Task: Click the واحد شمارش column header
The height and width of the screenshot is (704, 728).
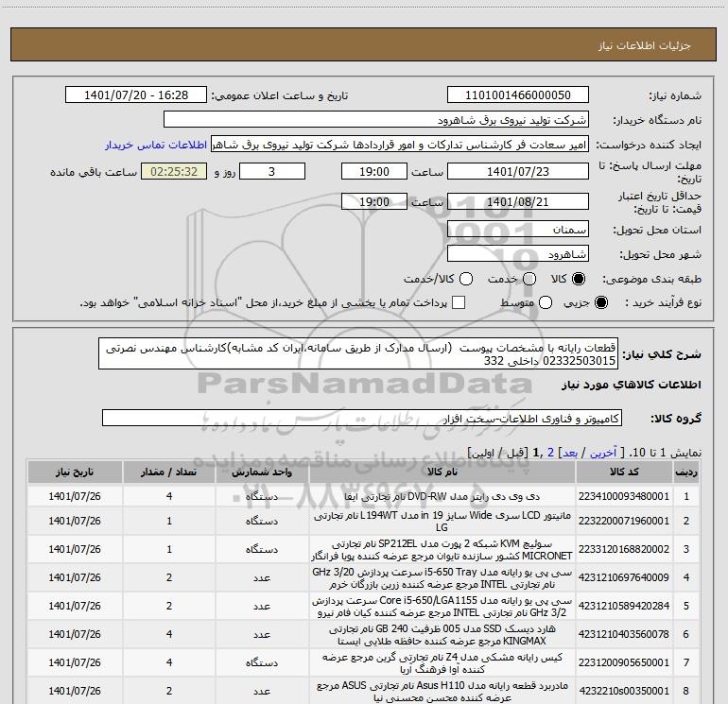Action: point(262,472)
